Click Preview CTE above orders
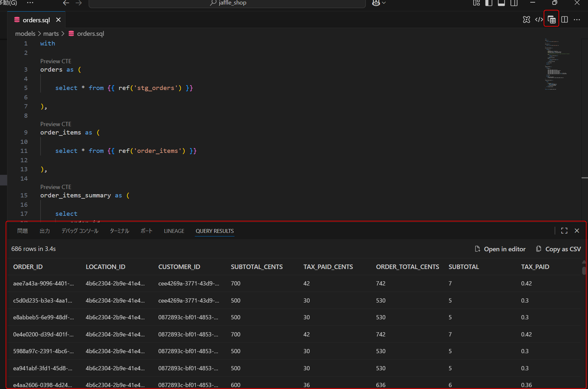Screen dimensions: 588x389 point(56,61)
